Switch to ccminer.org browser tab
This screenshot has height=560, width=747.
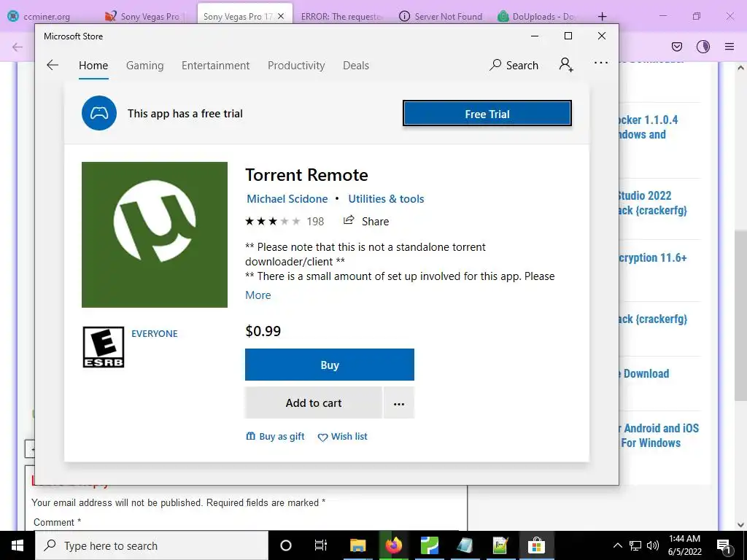tap(46, 16)
